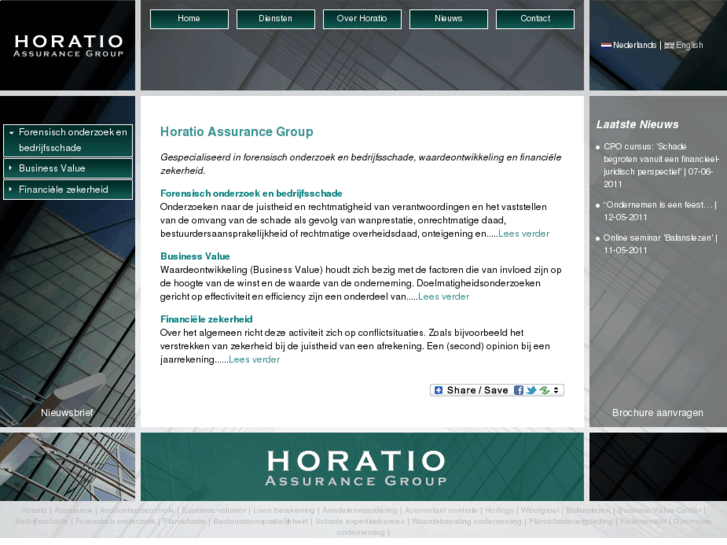Image resolution: width=727 pixels, height=545 pixels.
Task: Switch language to English
Action: (x=689, y=45)
